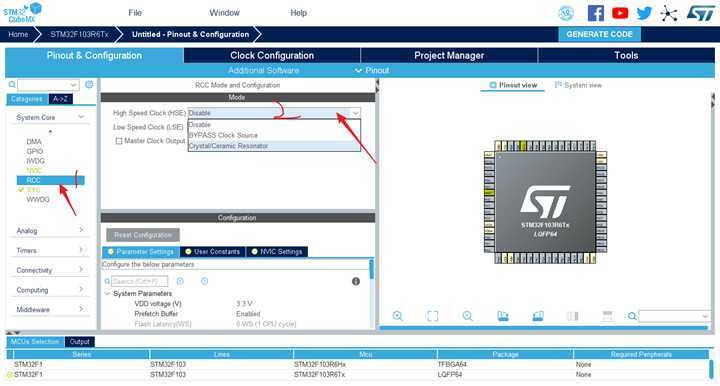The image size is (720, 386).
Task: Click the GENERATE CODE button
Action: (599, 34)
